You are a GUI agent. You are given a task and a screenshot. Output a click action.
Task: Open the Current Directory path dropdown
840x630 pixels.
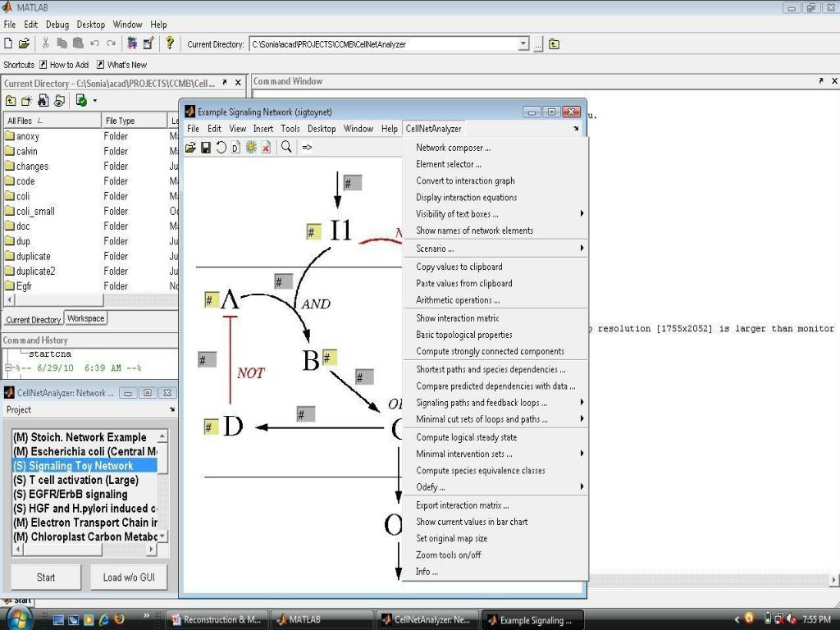pyautogui.click(x=523, y=44)
